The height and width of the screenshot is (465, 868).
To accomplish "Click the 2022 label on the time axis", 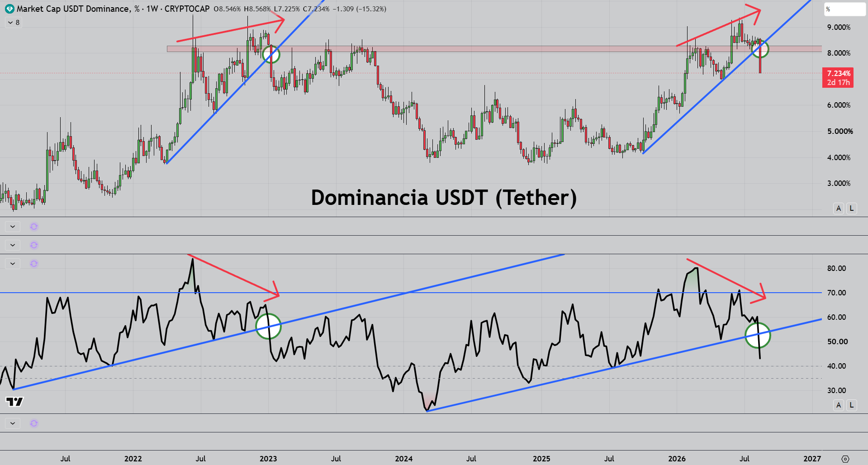I will pos(133,459).
